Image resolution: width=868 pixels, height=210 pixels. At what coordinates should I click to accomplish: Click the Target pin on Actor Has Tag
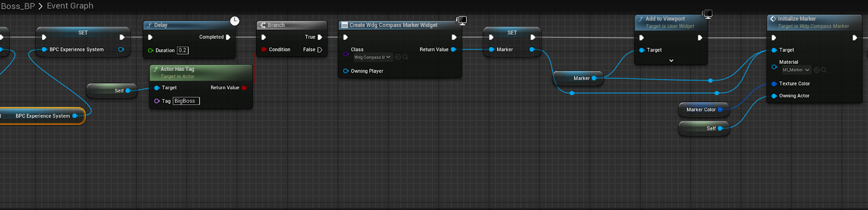[157, 88]
